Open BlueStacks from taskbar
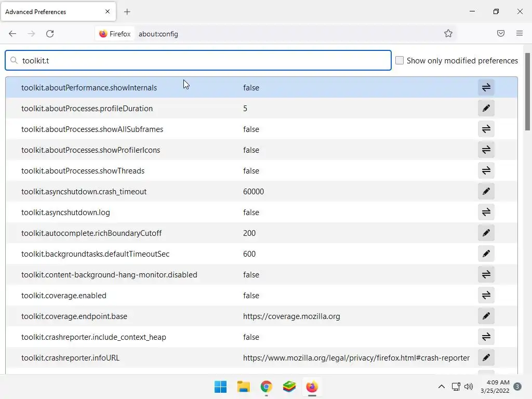Image resolution: width=532 pixels, height=399 pixels. click(289, 387)
